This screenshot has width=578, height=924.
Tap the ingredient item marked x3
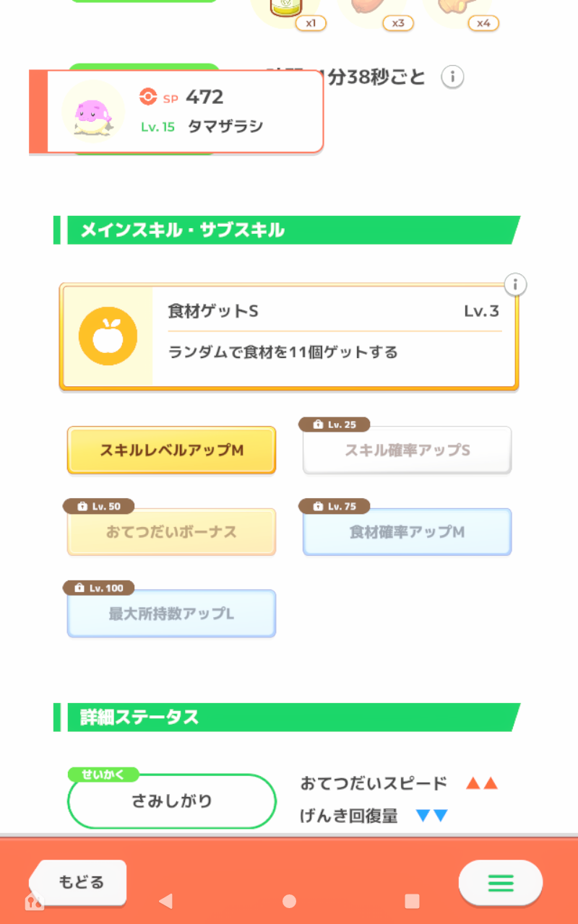tap(372, 9)
